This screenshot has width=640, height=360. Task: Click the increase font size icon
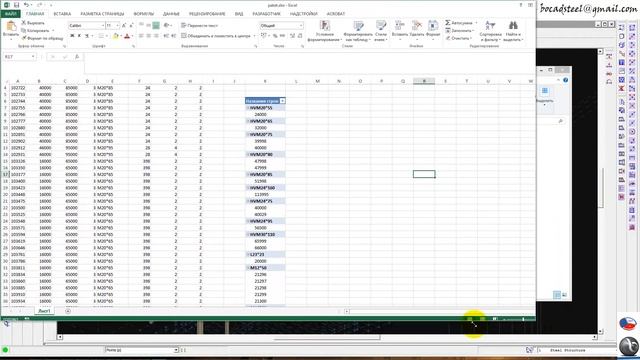[124, 25]
